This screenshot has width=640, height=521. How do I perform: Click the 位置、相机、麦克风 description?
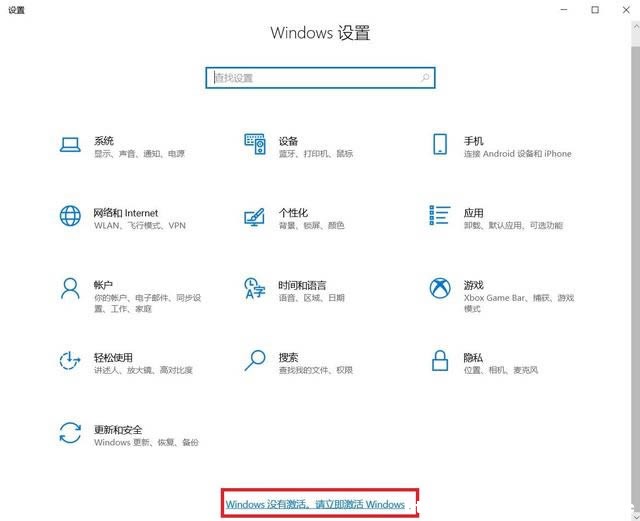(x=500, y=370)
